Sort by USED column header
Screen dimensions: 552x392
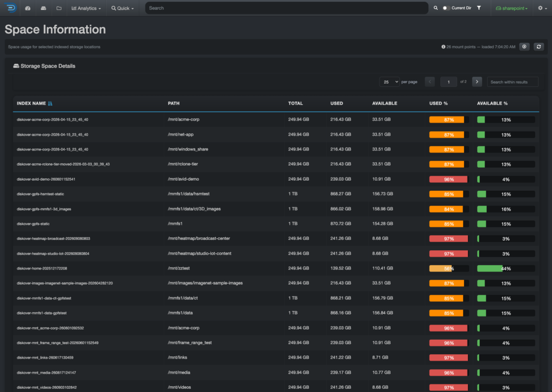(336, 103)
